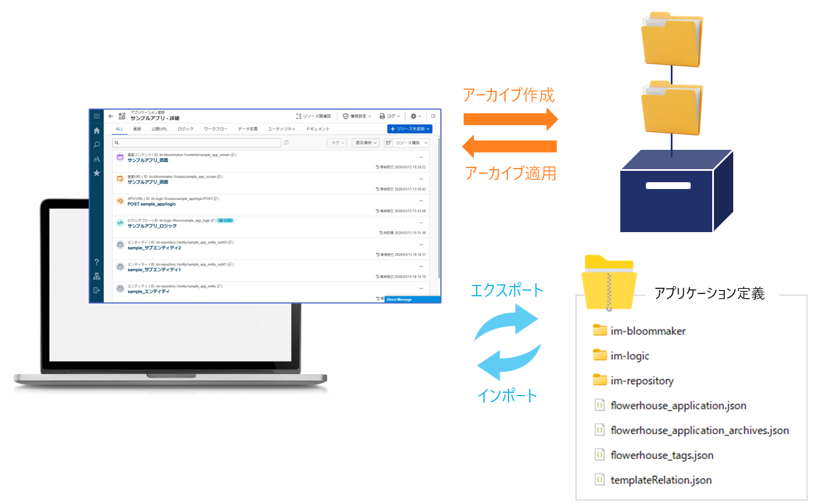Switch to the ロジック tab
Viewport: 828px width, 504px height.
point(185,129)
